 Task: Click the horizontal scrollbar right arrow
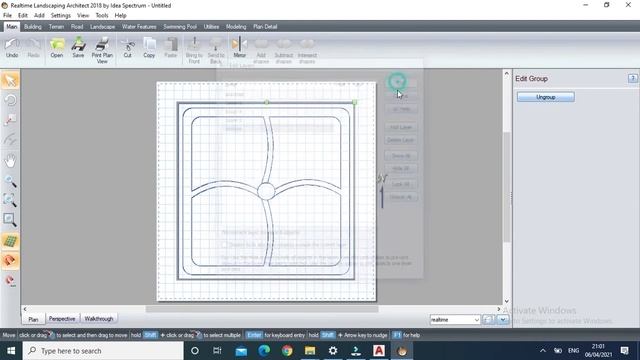pyautogui.click(x=498, y=309)
